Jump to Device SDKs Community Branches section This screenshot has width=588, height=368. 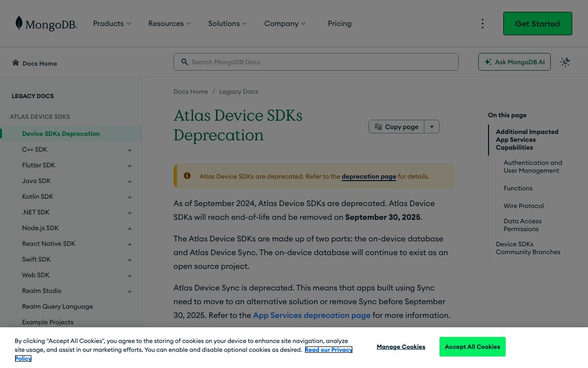click(x=528, y=248)
